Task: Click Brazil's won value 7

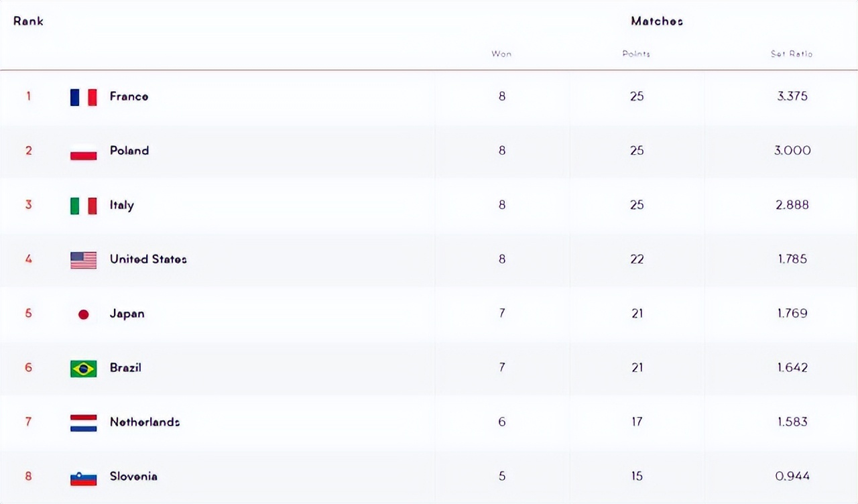Action: (502, 368)
